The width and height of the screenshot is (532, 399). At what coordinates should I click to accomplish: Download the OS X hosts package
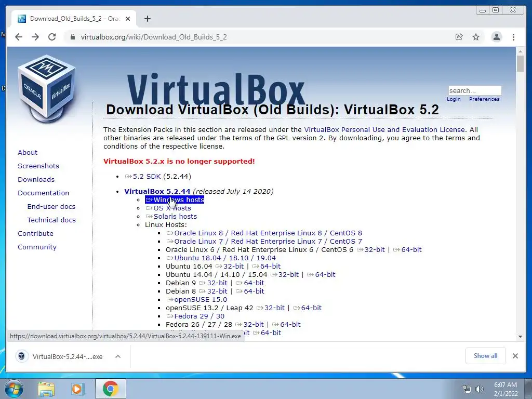[168, 208]
